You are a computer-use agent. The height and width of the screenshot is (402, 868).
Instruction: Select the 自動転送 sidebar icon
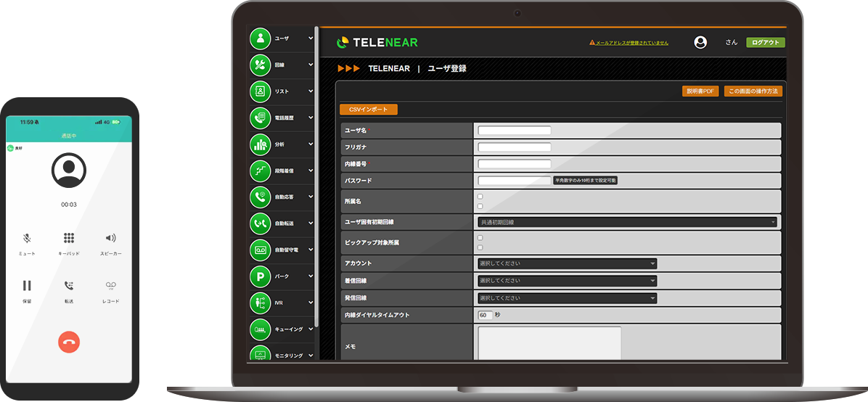260,223
